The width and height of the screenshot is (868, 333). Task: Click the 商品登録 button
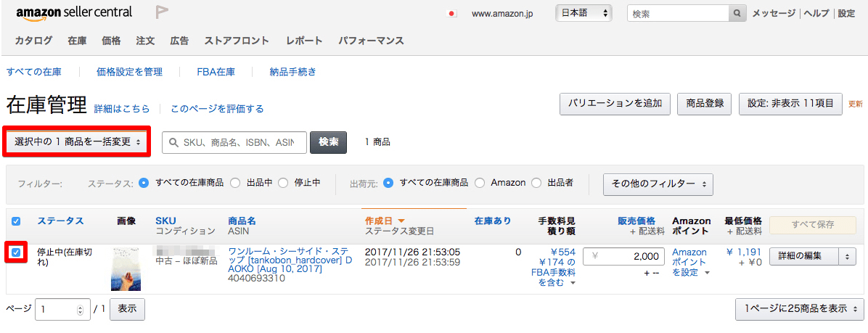705,104
